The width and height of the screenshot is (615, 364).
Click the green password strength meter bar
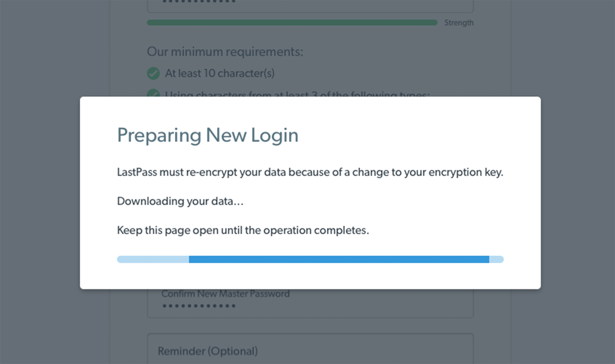(x=292, y=23)
